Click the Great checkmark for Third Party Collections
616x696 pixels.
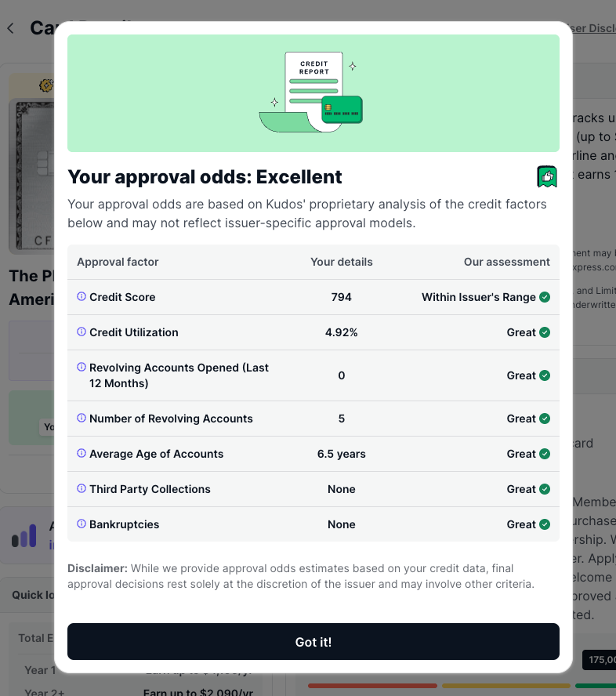(x=545, y=489)
